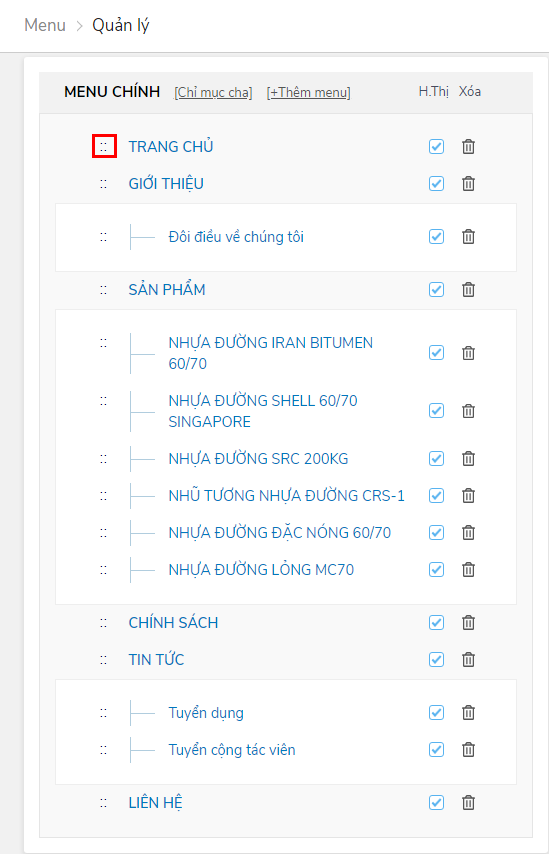Screen dimensions: 549x854
Task: Click drag handle of NHỰA ĐƯỜNG LỎNG MC70
Action: [104, 570]
